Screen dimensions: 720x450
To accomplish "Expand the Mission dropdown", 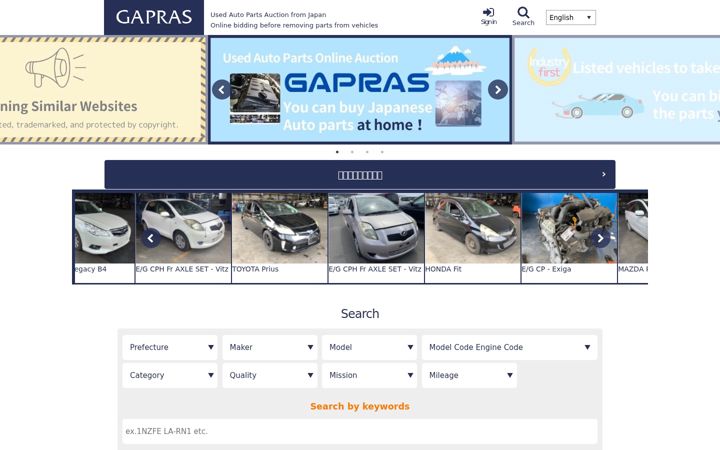I will click(370, 375).
